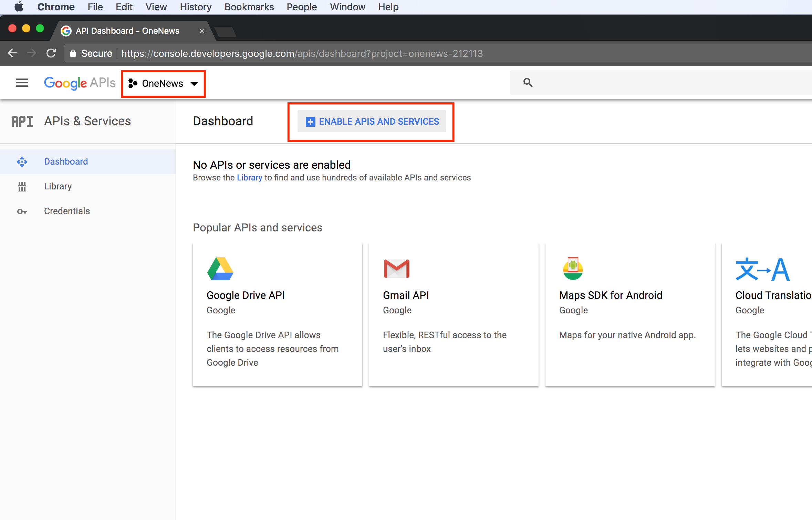Open the hamburger navigation menu
The width and height of the screenshot is (812, 520).
pos(22,83)
